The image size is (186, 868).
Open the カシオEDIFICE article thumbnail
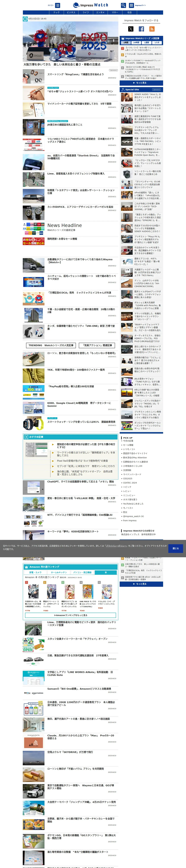point(33,213)
